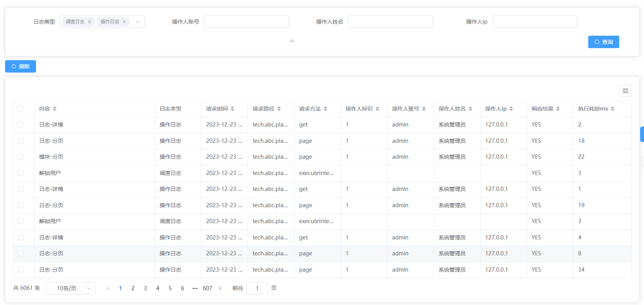Click the 刷新 refresh button
Image resolution: width=644 pixels, height=305 pixels.
[21, 66]
